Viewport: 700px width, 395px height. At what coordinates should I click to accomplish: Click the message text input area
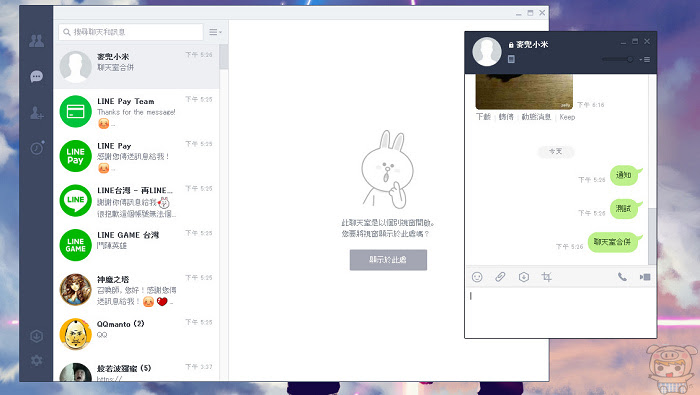(560, 312)
